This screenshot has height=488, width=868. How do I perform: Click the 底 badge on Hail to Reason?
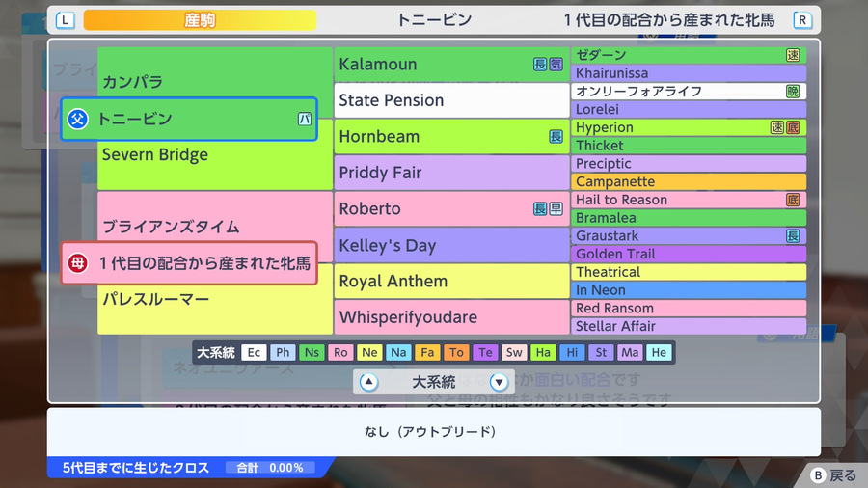click(793, 200)
